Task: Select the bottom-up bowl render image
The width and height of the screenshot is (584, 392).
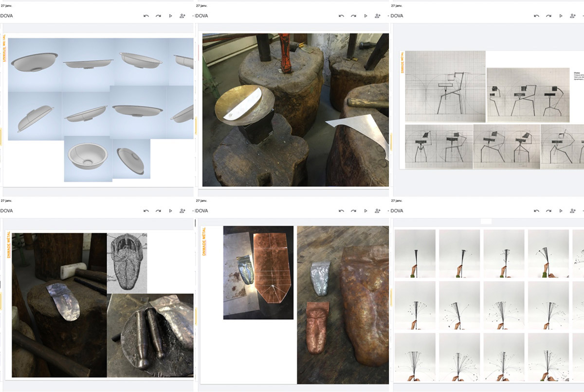Action: (88, 159)
